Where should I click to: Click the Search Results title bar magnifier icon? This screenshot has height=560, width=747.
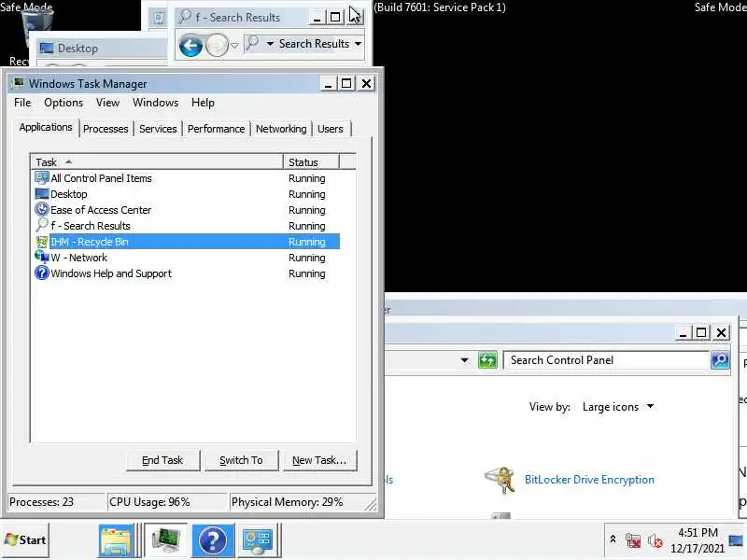184,17
